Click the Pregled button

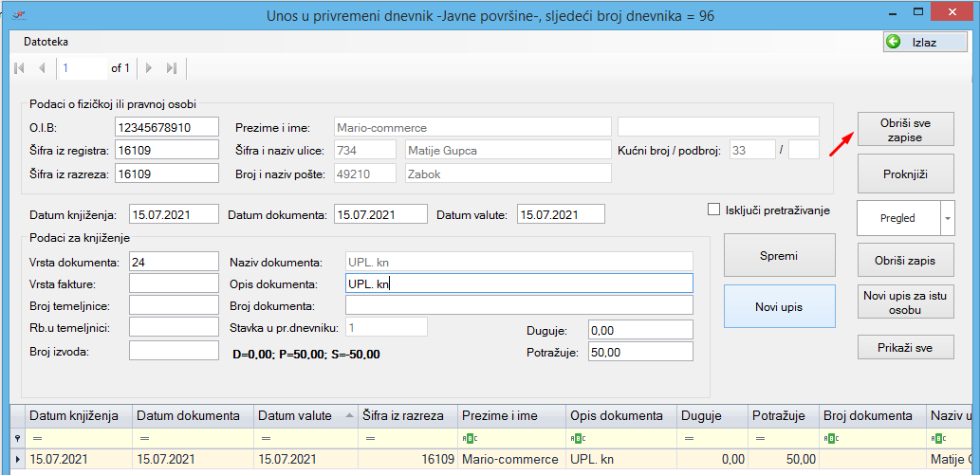[897, 218]
